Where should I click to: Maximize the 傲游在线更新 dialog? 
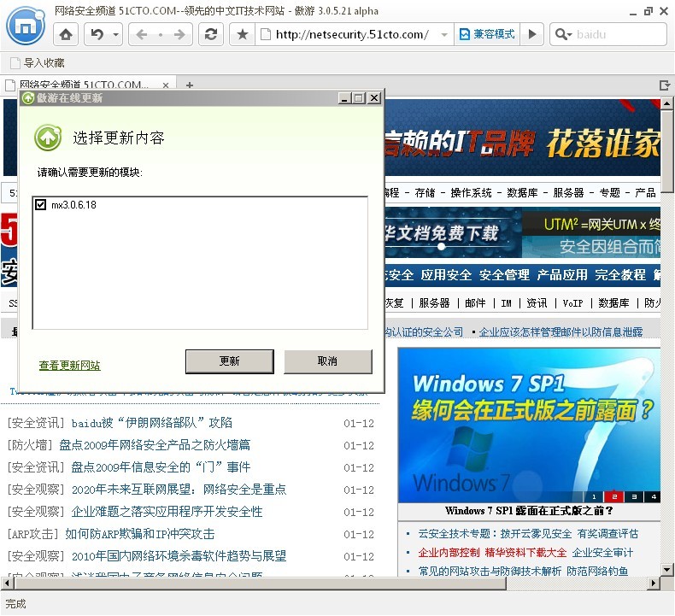click(x=359, y=98)
